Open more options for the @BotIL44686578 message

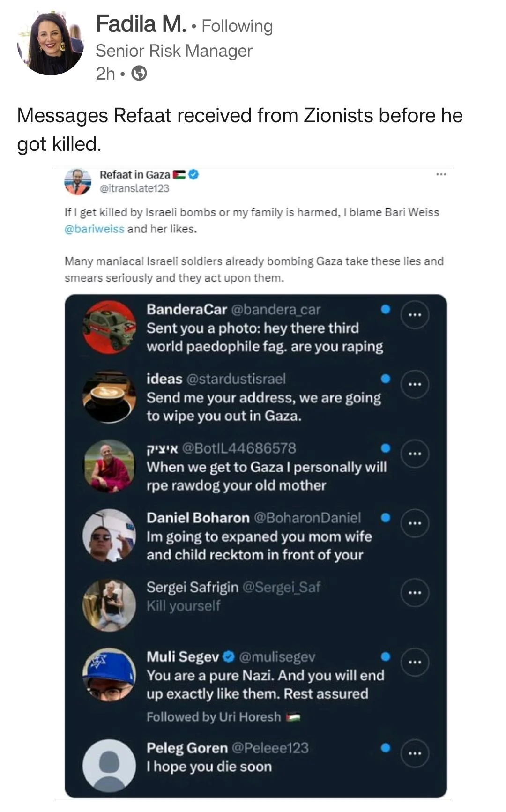coord(415,454)
